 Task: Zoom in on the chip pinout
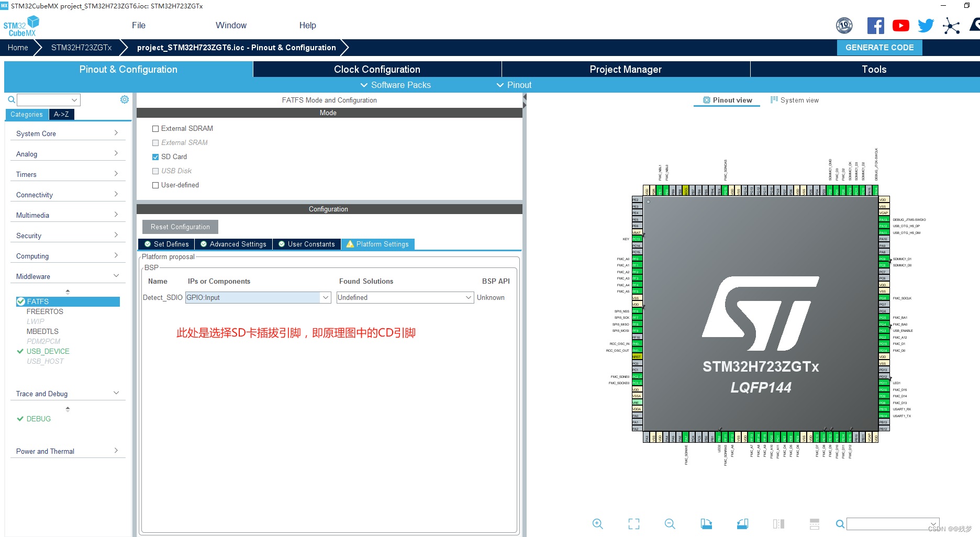click(597, 523)
